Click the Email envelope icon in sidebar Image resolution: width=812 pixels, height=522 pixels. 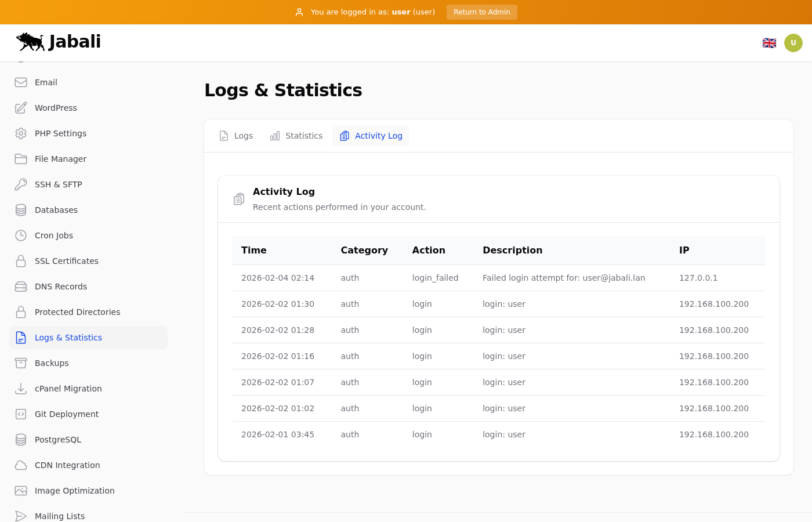click(21, 82)
